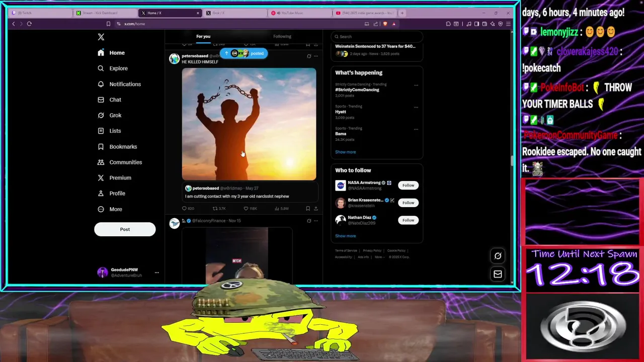Open a new browser tab
The height and width of the screenshot is (362, 644).
402,13
